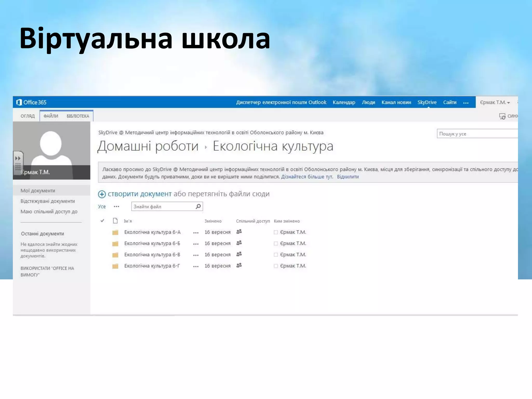Screen dimensions: 532x399
Task: Go to Домашні роботи breadcrumb
Action: (148, 146)
